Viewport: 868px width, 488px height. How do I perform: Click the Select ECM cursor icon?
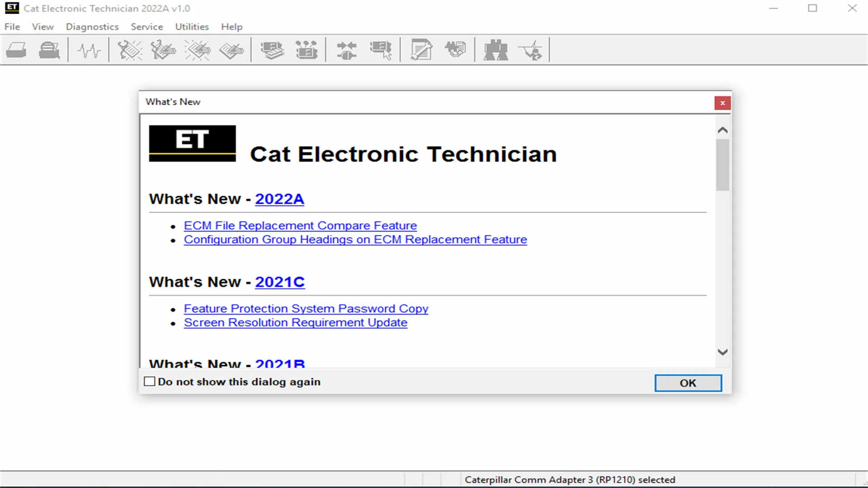click(x=381, y=50)
